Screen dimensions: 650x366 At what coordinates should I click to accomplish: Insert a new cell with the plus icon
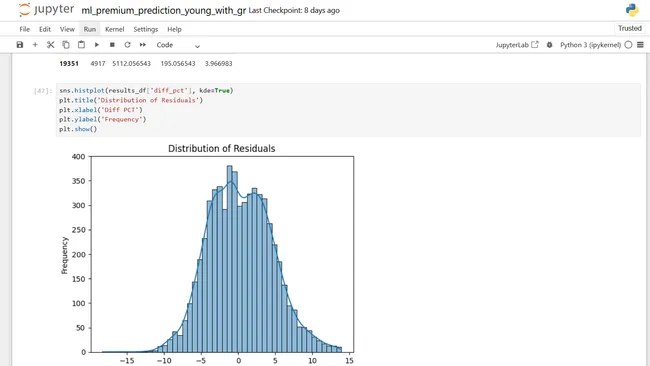coord(35,45)
